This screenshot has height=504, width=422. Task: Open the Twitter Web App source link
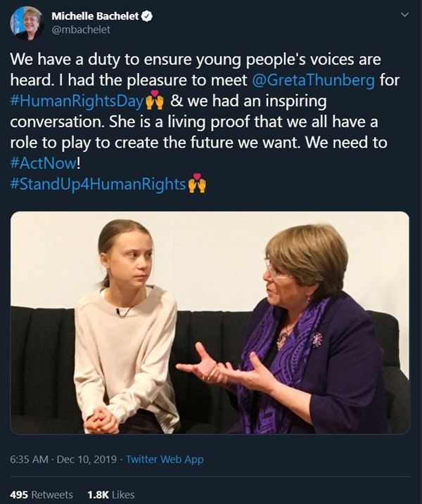[x=162, y=459]
